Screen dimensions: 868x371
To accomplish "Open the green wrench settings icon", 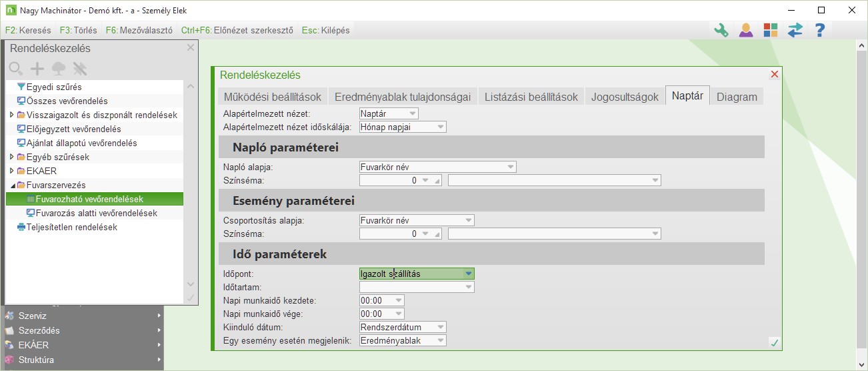I will [x=721, y=30].
